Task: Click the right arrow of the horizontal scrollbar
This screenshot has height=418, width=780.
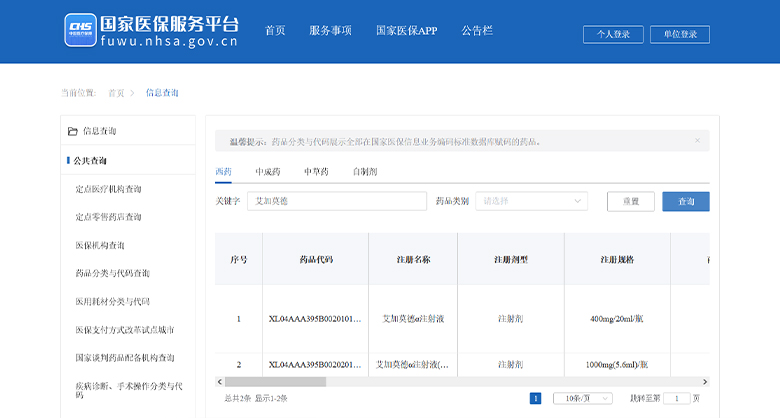Action: 704,381
